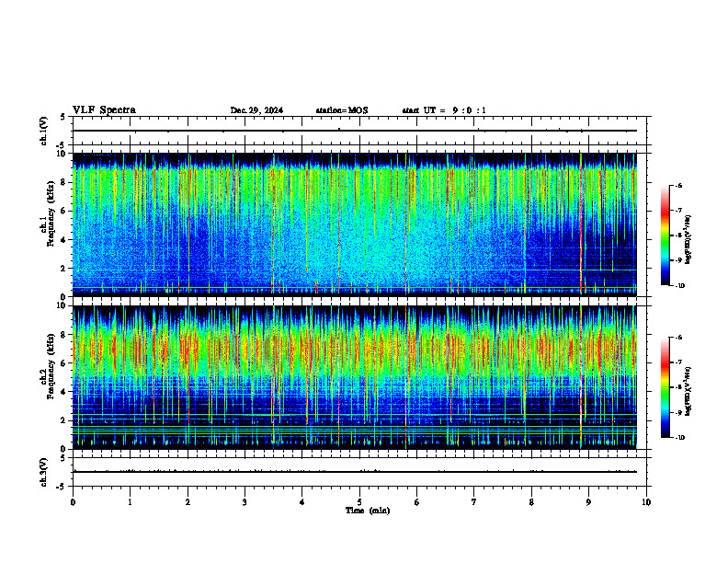Click the ch.2 spectrogram color scale bar
This screenshot has height=563, width=728.
[x=665, y=387]
